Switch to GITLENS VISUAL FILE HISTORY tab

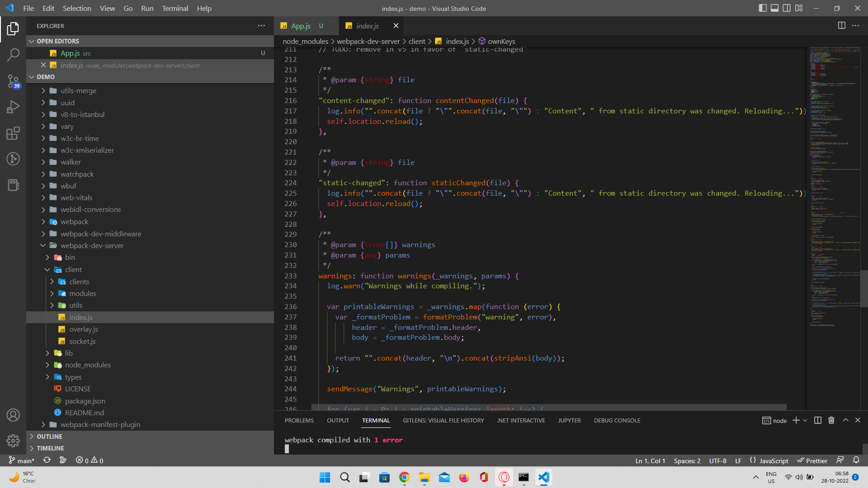443,421
